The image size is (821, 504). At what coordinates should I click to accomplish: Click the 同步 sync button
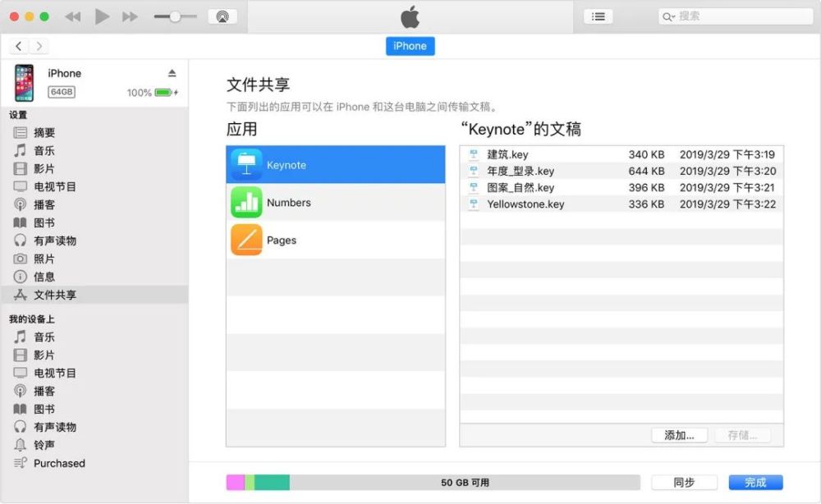point(684,483)
